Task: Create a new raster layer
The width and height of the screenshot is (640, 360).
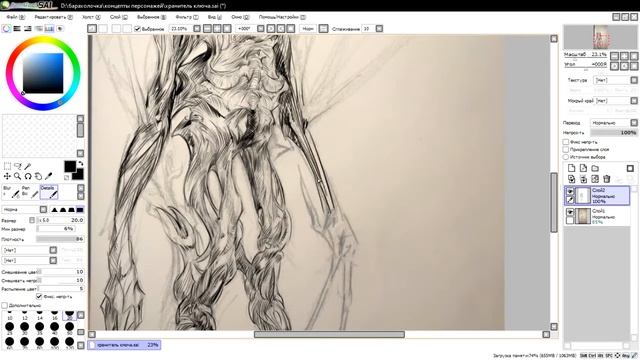Action: pos(571,168)
